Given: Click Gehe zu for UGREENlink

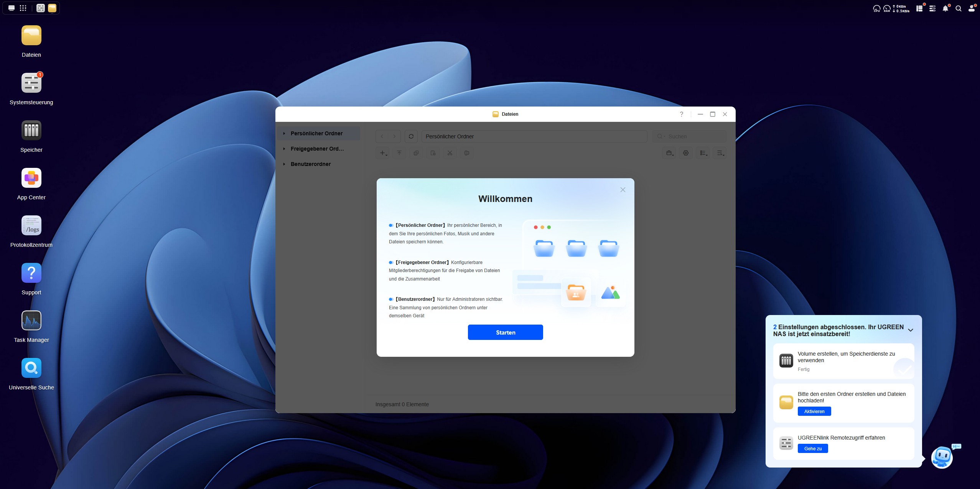Looking at the screenshot, I should tap(812, 448).
